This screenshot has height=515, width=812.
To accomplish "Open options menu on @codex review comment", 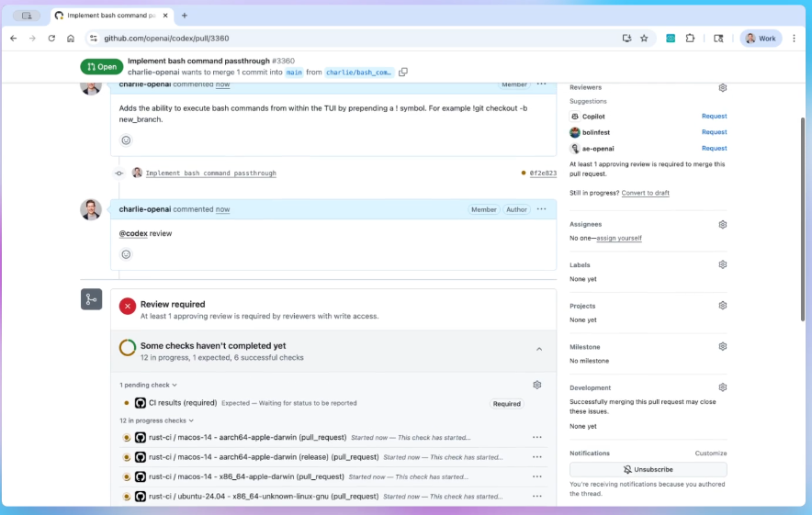I will click(x=541, y=209).
